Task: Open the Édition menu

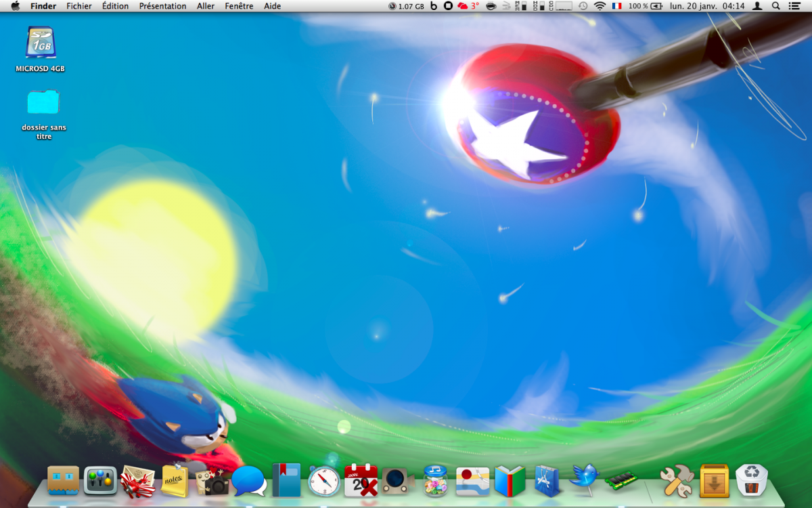Action: tap(115, 6)
